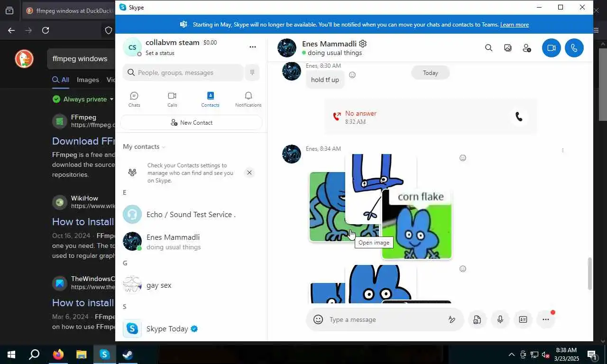The image size is (607, 364).
Task: Click the chat scrollbar thumb
Action: pos(590,273)
